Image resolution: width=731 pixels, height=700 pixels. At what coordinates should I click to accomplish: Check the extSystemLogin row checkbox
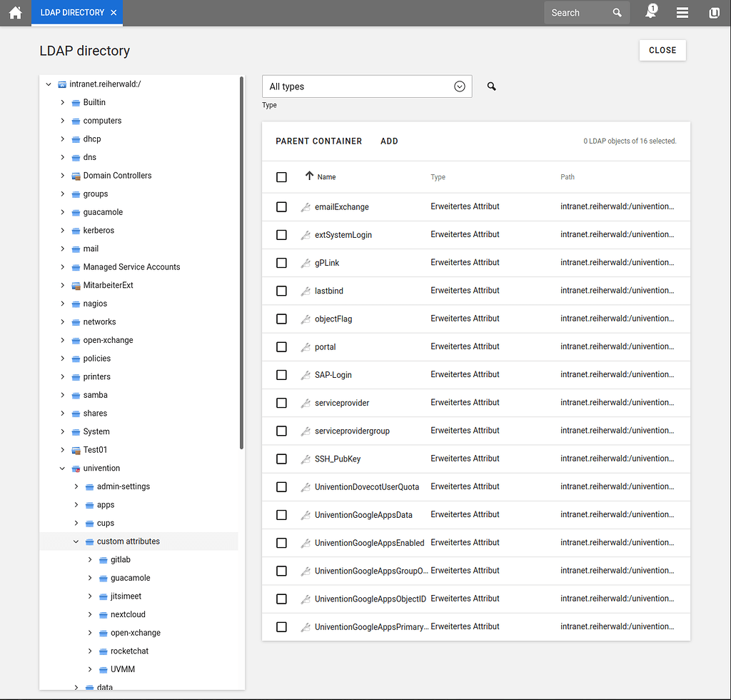coord(281,235)
